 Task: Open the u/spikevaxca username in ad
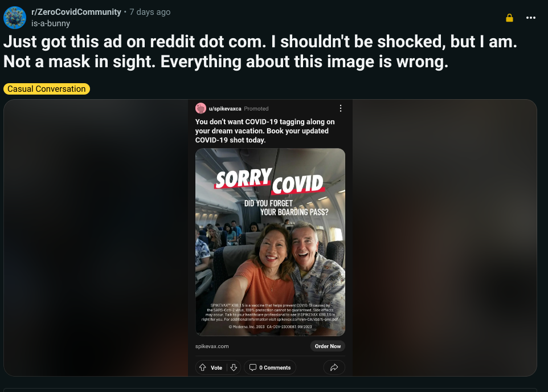[x=225, y=109]
